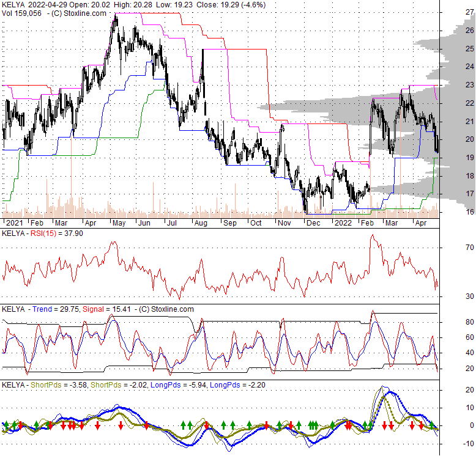476x456 pixels.
Task: Click the '2021' year label on axis
Action: point(15,223)
